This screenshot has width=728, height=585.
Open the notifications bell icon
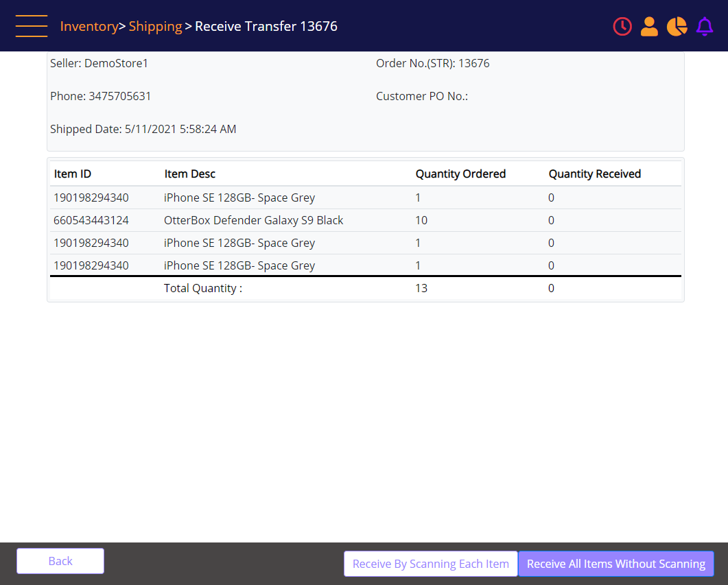tap(704, 27)
